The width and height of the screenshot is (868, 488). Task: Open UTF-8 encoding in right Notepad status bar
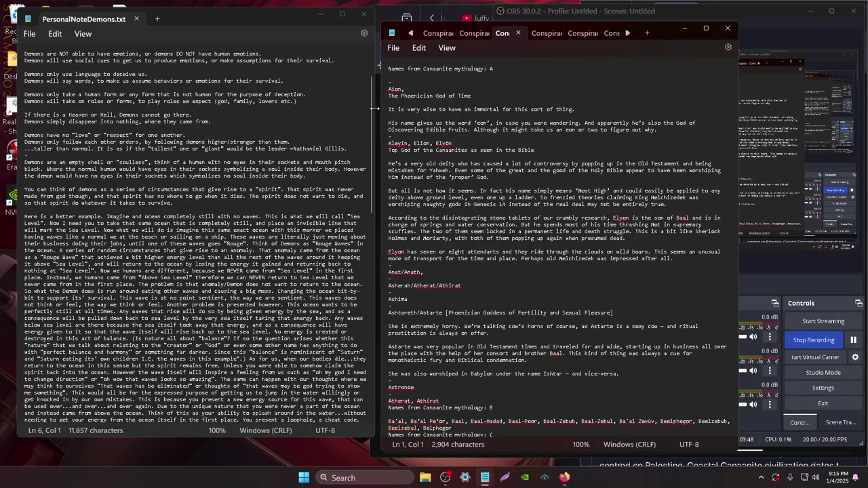pyautogui.click(x=689, y=445)
